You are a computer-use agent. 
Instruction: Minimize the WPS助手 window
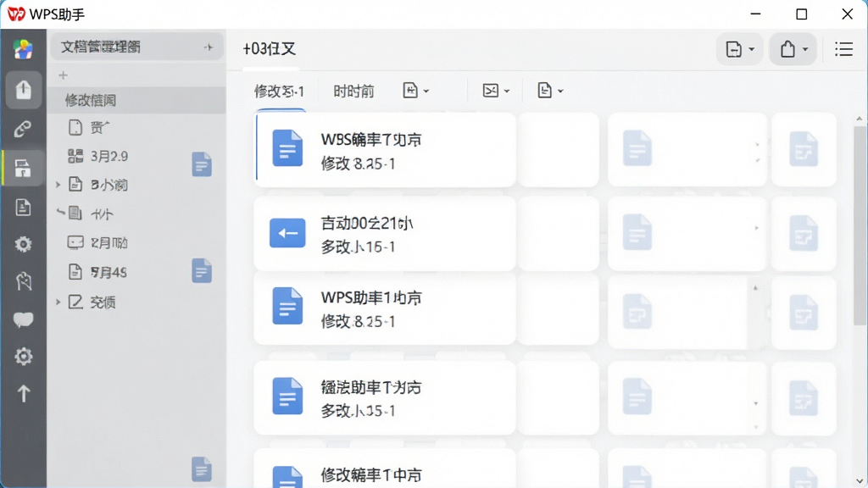pos(755,14)
